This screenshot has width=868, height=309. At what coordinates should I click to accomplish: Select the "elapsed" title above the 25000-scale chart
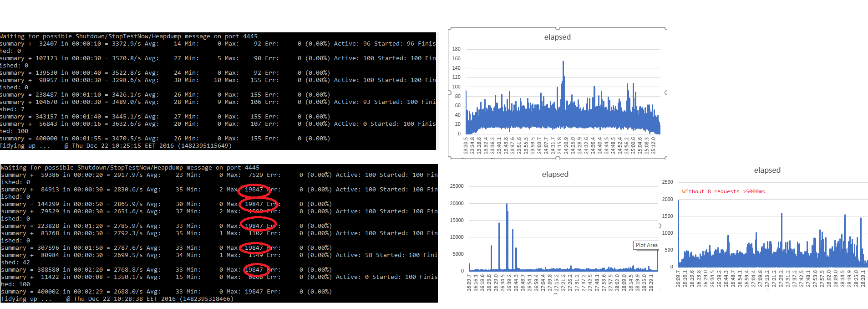pos(555,174)
